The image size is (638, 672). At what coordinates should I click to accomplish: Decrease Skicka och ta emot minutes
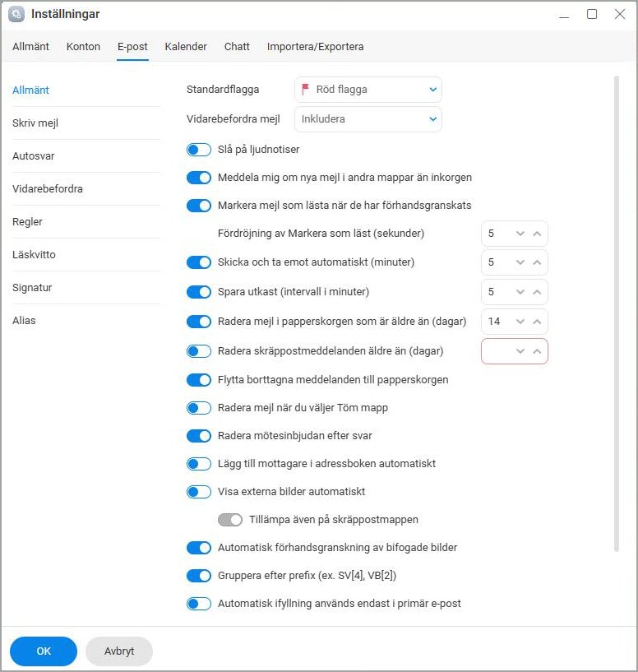[x=520, y=262]
